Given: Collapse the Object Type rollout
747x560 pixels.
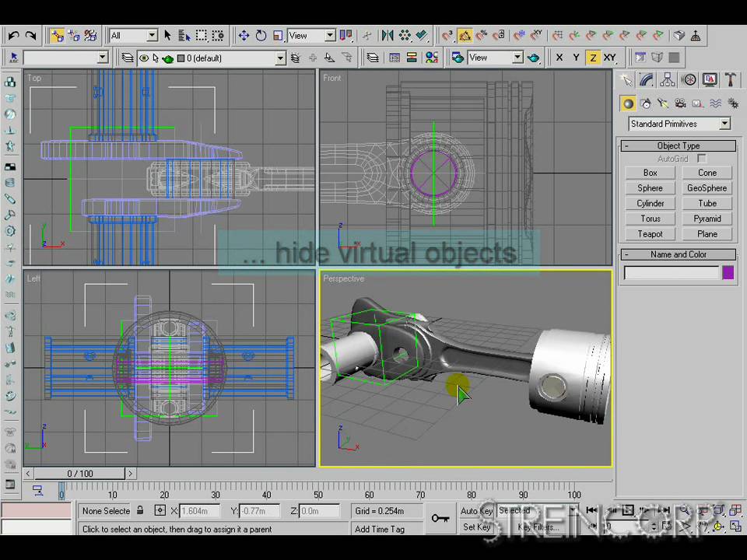Looking at the screenshot, I should point(679,145).
